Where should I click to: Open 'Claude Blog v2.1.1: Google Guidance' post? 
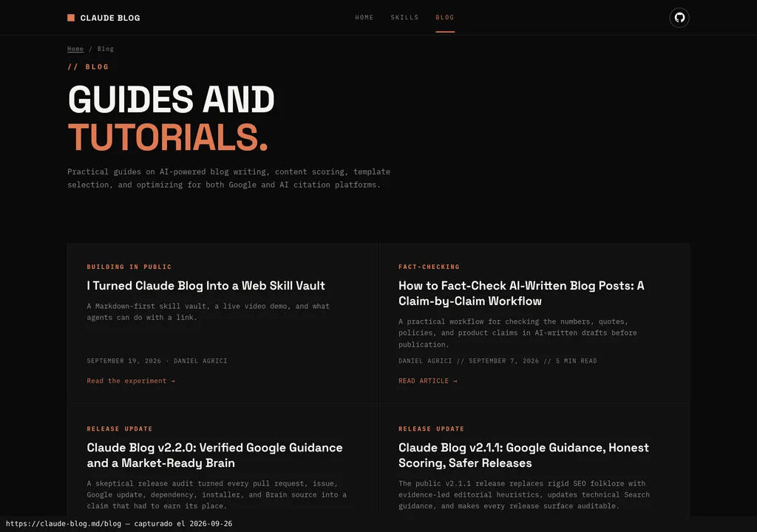click(x=524, y=455)
